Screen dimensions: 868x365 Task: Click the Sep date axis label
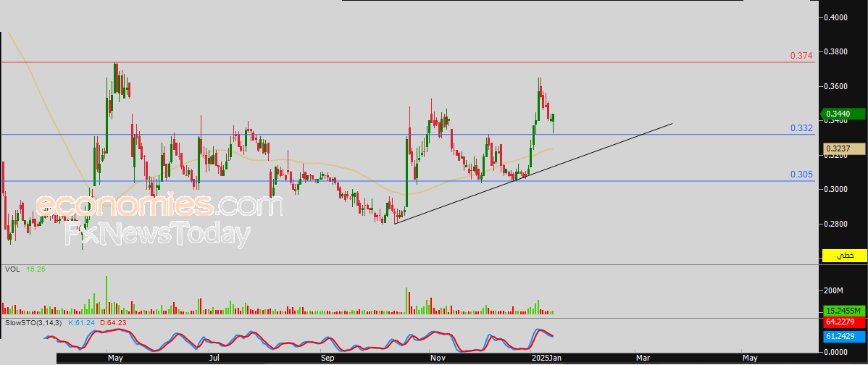point(327,358)
